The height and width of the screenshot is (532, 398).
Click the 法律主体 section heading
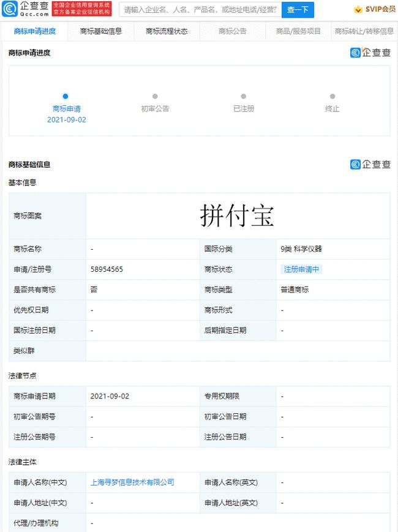coord(23,462)
